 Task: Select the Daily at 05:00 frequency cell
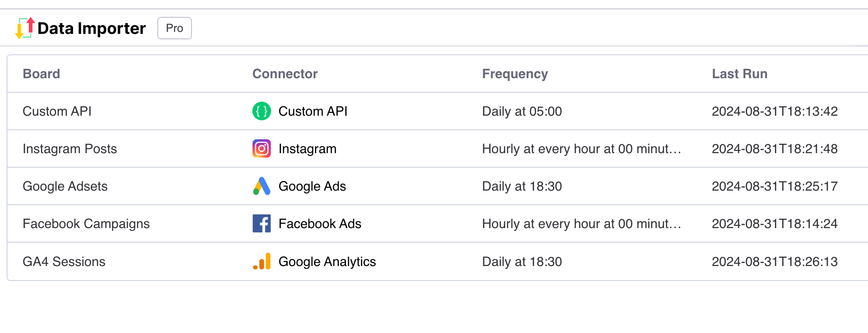(522, 111)
